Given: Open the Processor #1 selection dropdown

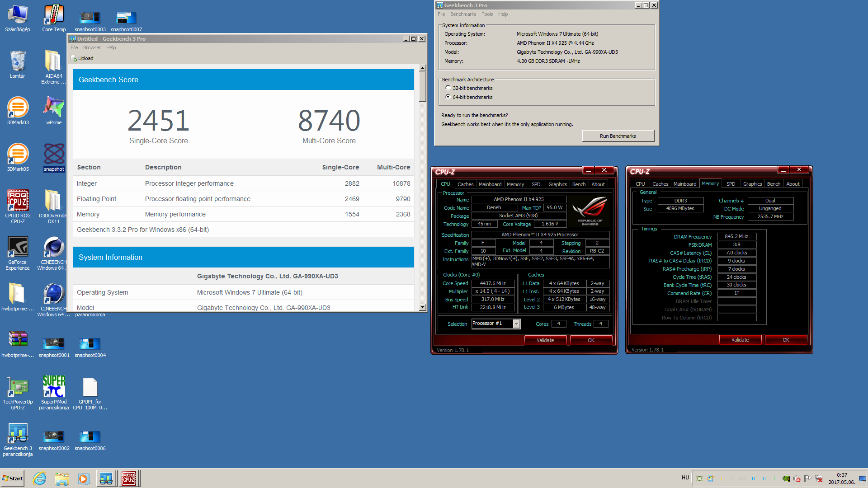Looking at the screenshot, I should 516,324.
